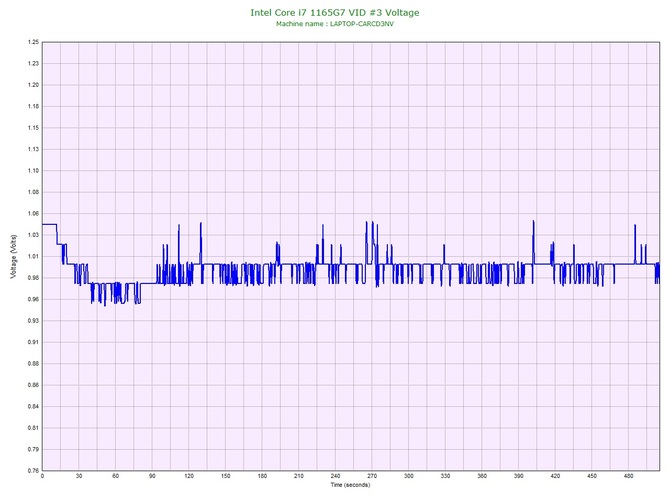Click the 'Time (seconds)' horizontal axis label

350,485
